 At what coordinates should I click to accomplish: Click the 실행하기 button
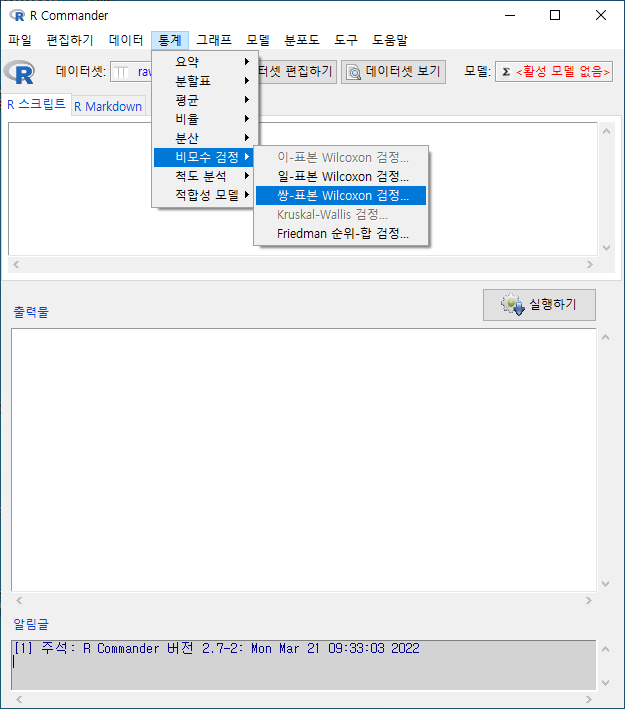(x=539, y=305)
